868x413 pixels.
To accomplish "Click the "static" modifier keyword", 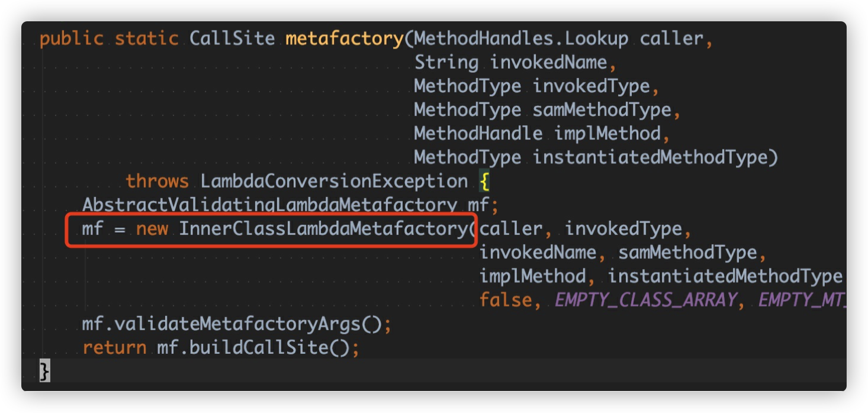I will tap(146, 39).
